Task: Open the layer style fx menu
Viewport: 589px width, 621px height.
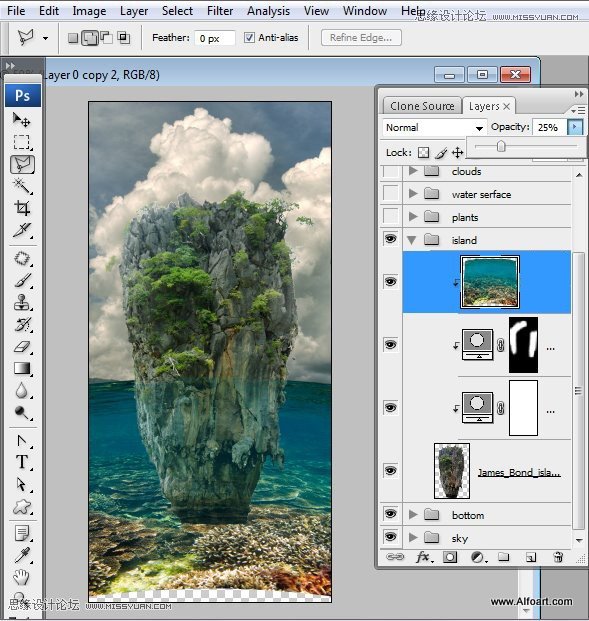Action: [x=424, y=557]
